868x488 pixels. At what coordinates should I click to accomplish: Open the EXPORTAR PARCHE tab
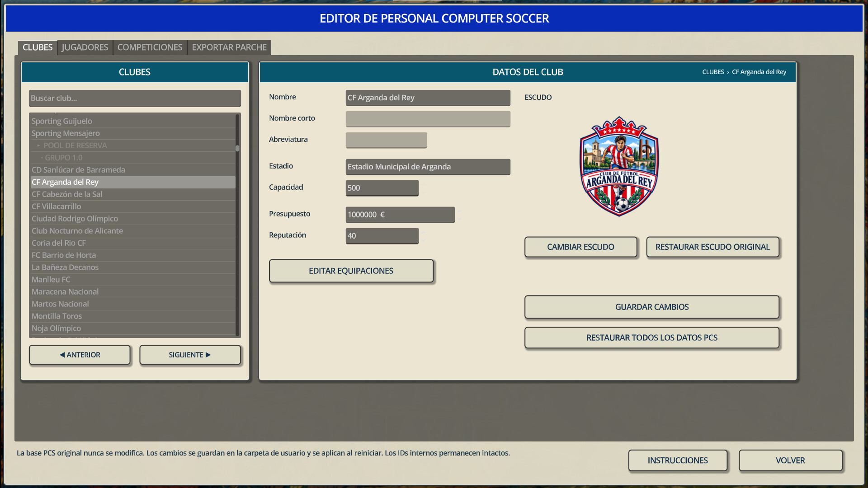click(x=229, y=47)
